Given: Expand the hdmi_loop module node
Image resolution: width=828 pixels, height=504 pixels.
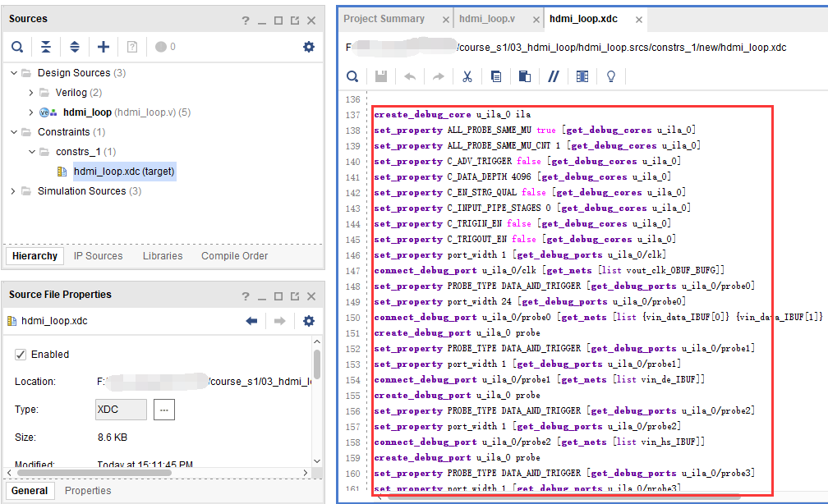Looking at the screenshot, I should coord(30,112).
